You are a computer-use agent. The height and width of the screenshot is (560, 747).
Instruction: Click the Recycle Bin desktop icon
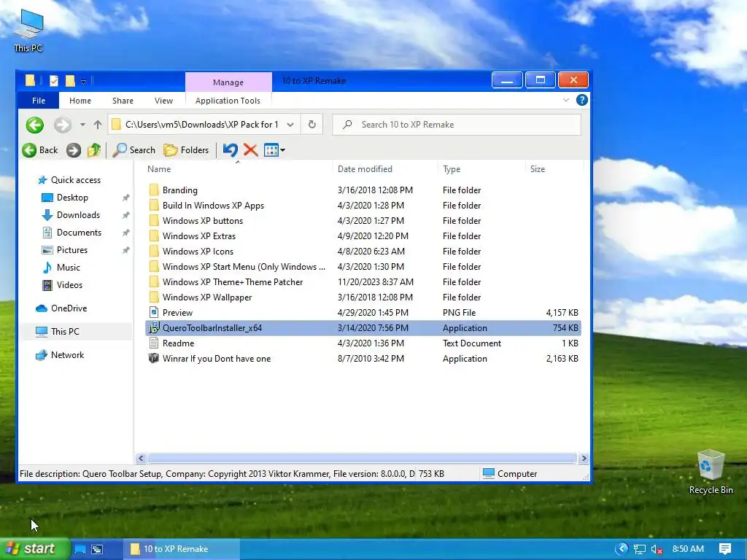(x=711, y=472)
